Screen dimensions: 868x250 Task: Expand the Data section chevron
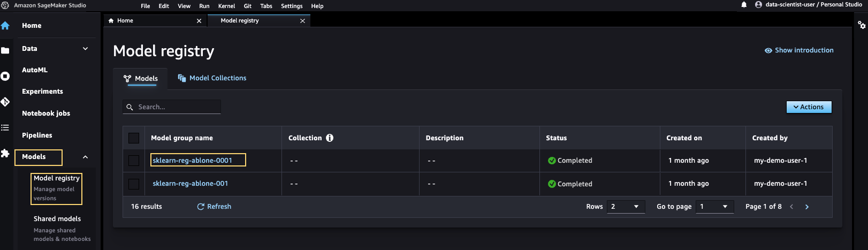85,49
